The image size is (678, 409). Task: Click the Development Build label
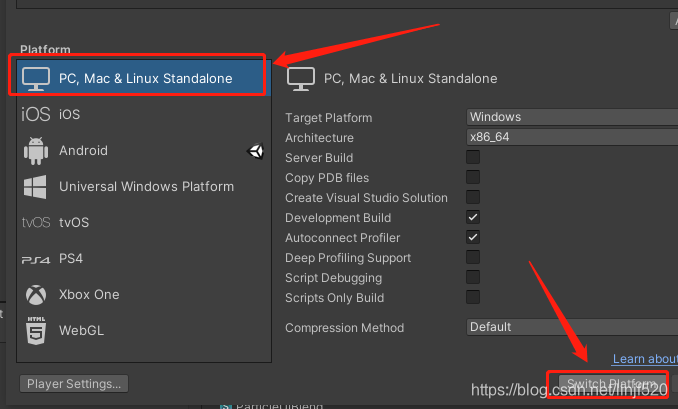[x=338, y=217]
